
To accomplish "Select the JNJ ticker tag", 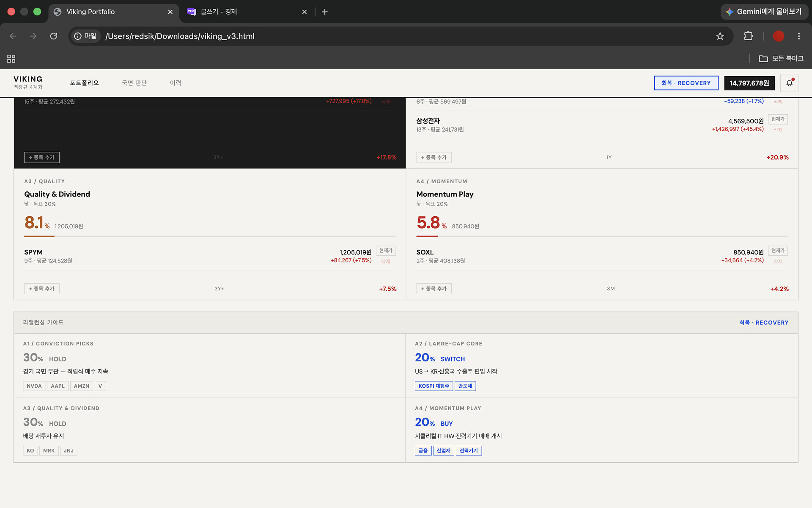I will [x=69, y=451].
